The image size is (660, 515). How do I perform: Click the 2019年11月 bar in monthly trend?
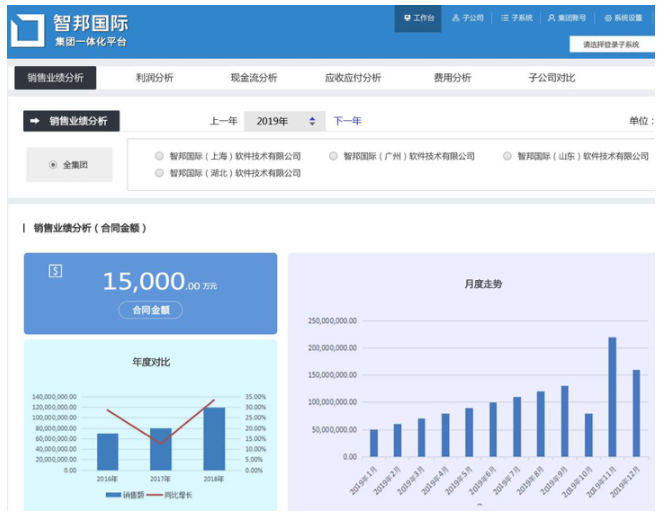pos(612,397)
